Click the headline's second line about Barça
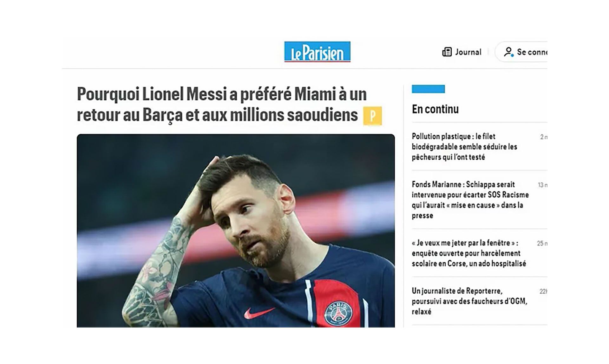 click(217, 115)
